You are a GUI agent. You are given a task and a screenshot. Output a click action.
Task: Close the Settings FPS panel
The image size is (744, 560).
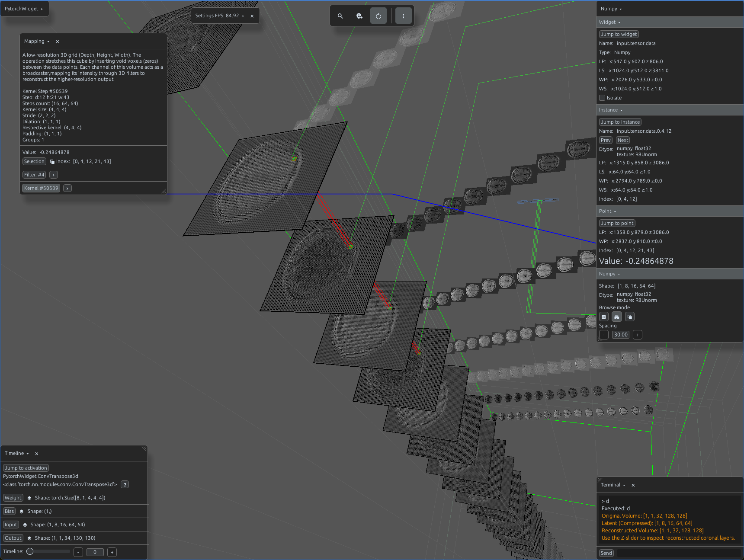(x=252, y=16)
